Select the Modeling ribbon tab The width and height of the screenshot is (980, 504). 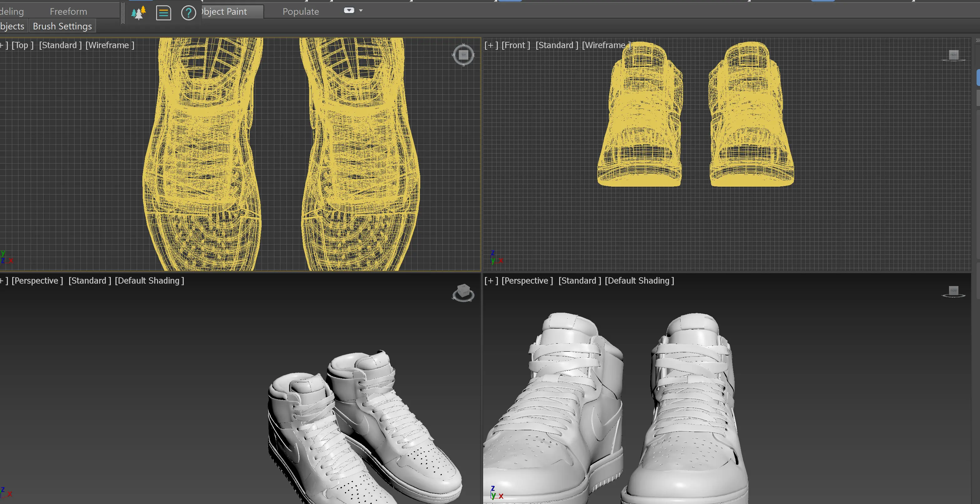[12, 12]
